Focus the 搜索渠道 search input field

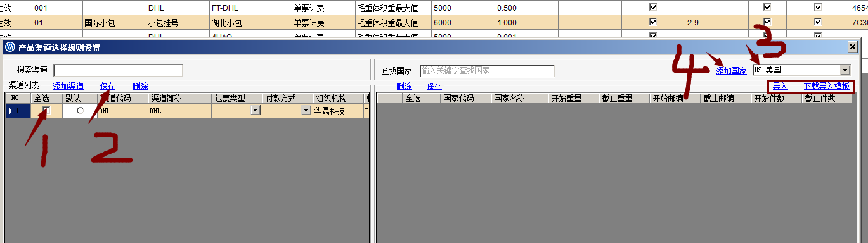tap(118, 70)
